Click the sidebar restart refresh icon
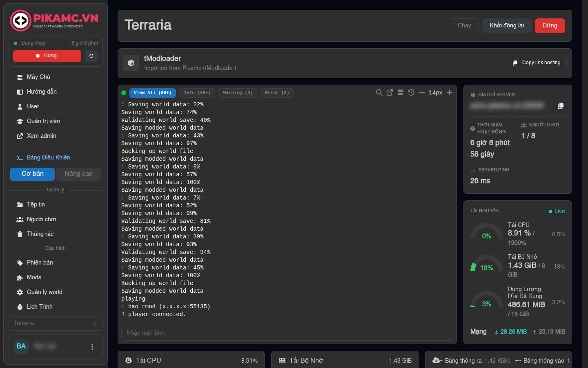This screenshot has width=588, height=368. (91, 56)
